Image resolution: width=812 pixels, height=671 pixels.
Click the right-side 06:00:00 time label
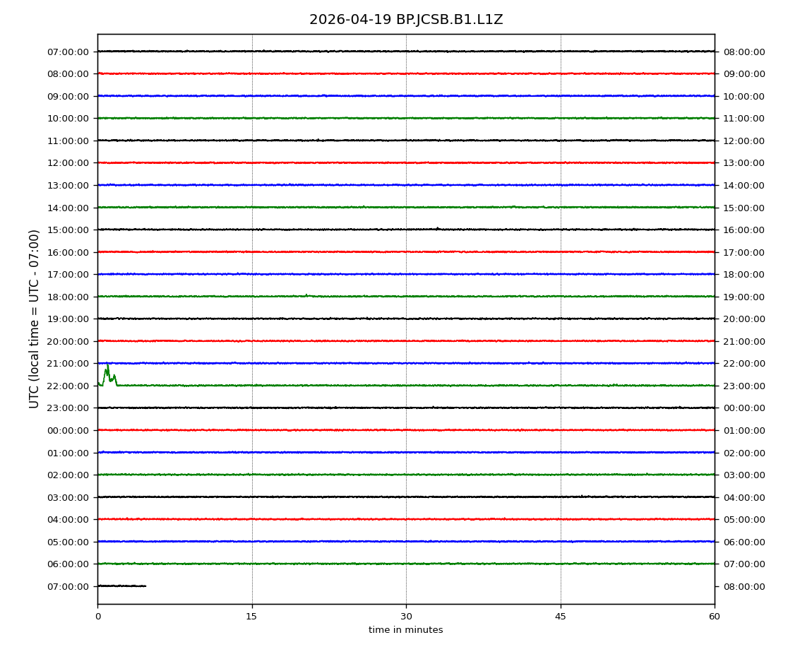[x=744, y=542]
